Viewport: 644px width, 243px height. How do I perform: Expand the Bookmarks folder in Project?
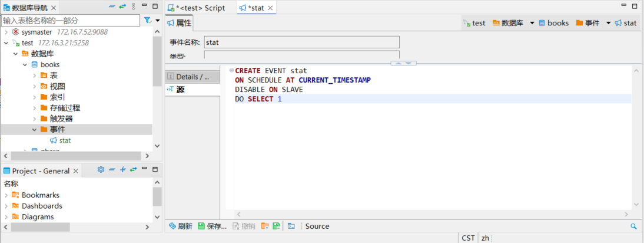tap(6, 195)
